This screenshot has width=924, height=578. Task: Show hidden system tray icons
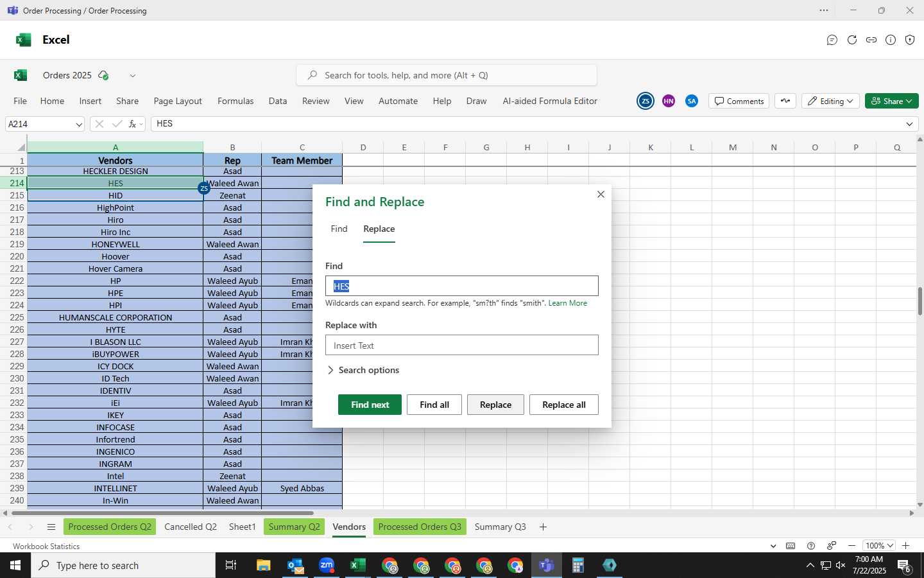tap(810, 566)
